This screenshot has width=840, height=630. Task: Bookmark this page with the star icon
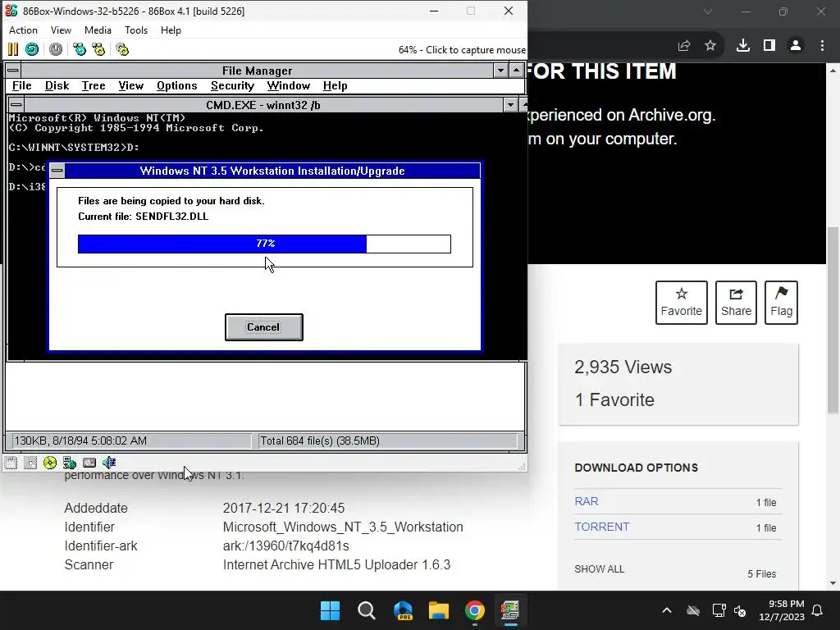click(710, 46)
